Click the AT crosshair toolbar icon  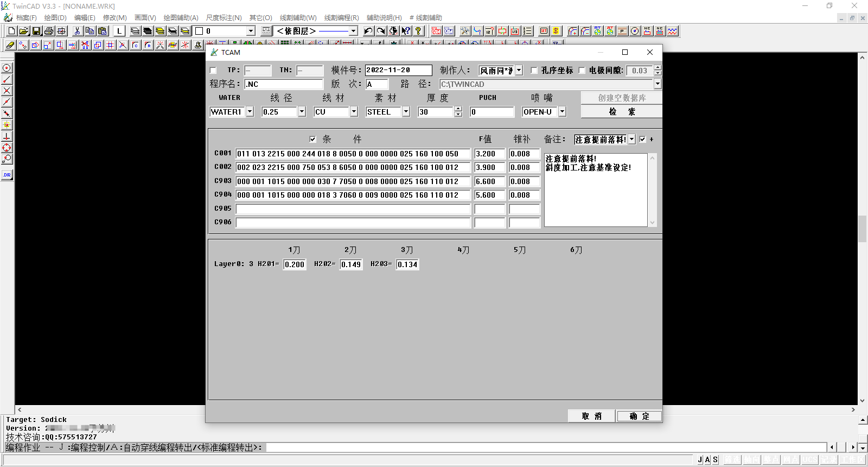pos(610,31)
